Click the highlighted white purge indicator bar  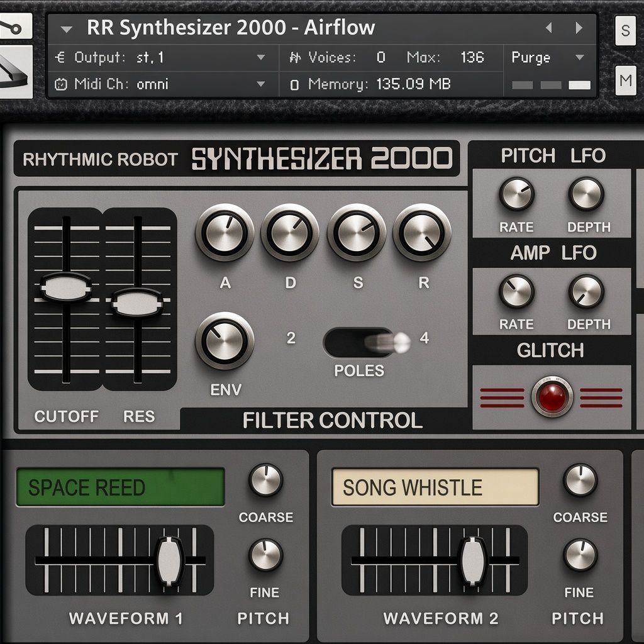[x=579, y=85]
